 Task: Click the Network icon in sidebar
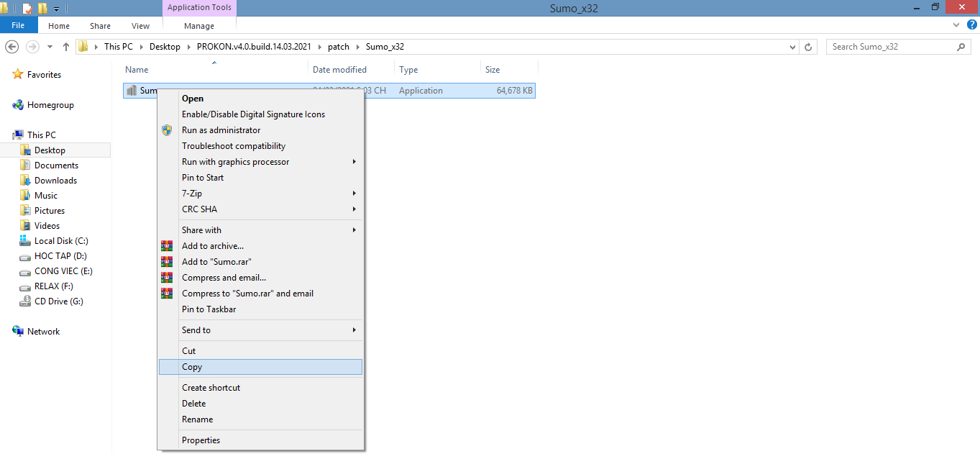18,332
